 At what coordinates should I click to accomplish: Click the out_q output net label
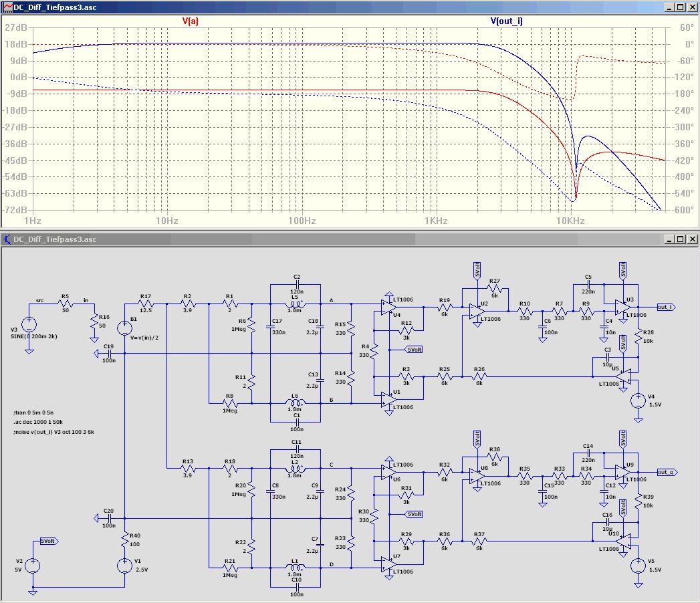667,473
